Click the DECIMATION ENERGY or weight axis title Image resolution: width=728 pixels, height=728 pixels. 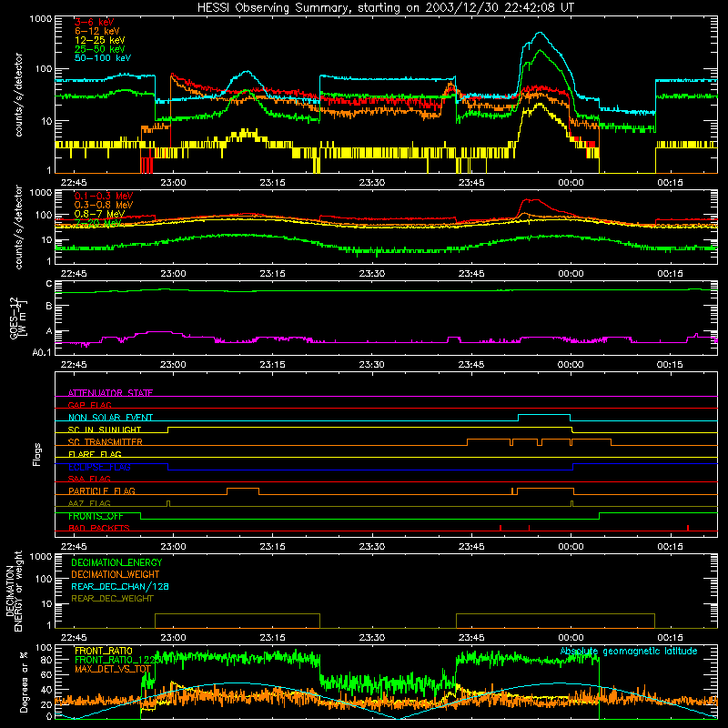(14, 591)
